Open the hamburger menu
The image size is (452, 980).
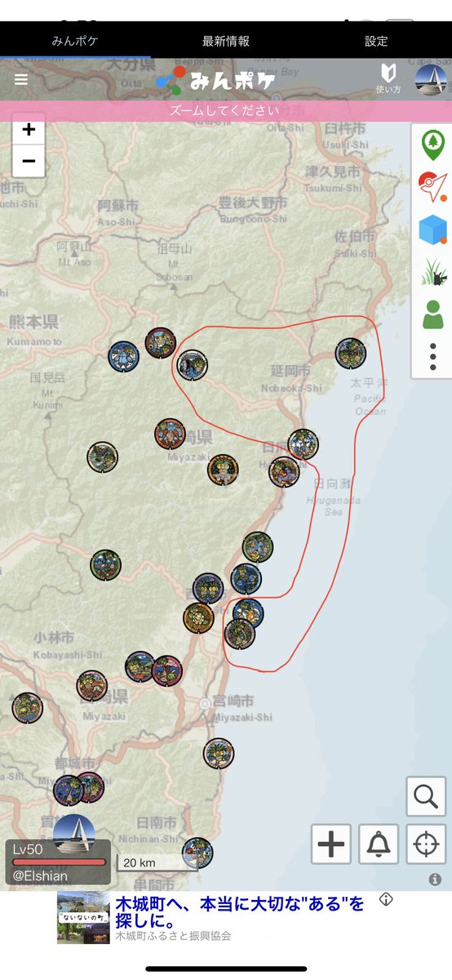point(21,79)
